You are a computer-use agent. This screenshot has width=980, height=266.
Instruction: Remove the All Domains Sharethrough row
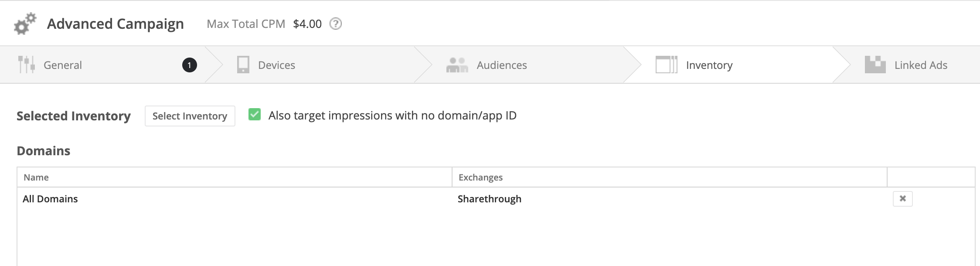click(903, 199)
